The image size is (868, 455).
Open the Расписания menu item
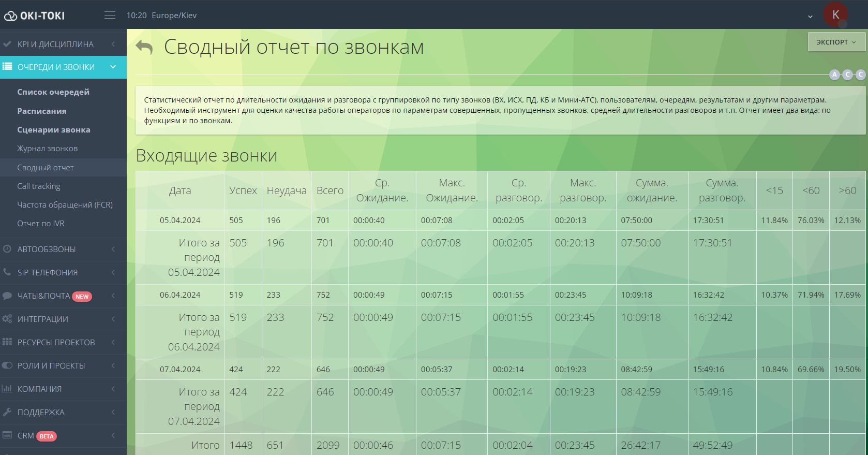[42, 111]
